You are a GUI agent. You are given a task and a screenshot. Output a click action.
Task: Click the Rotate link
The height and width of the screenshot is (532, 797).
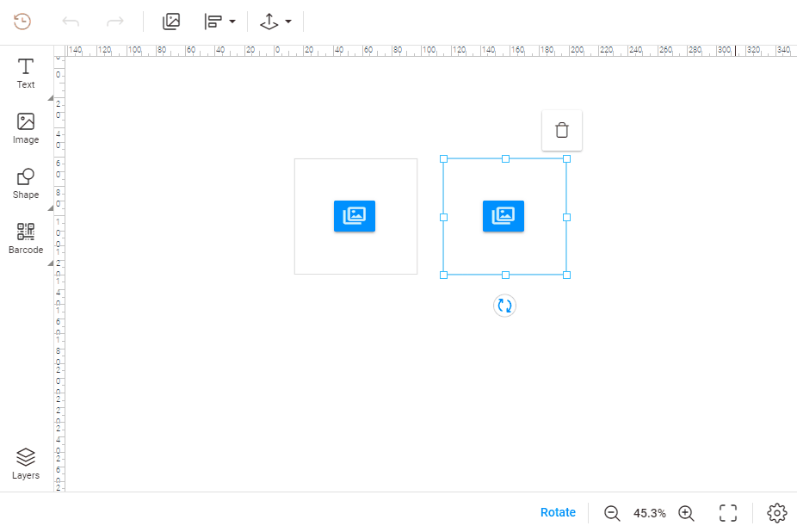point(558,513)
